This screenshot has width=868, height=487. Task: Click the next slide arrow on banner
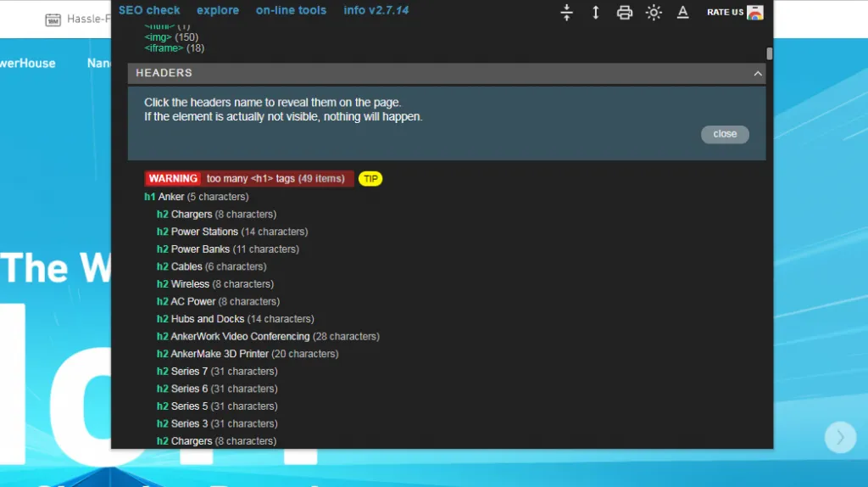840,437
